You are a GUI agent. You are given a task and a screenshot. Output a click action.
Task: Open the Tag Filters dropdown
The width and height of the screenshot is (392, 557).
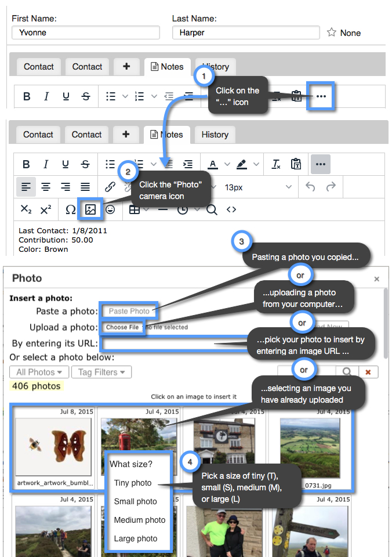point(101,372)
